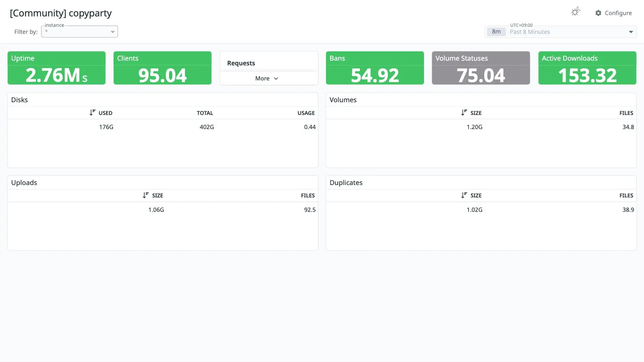Click the Volumes panel title
Screen dimensions: 644x362
click(343, 100)
